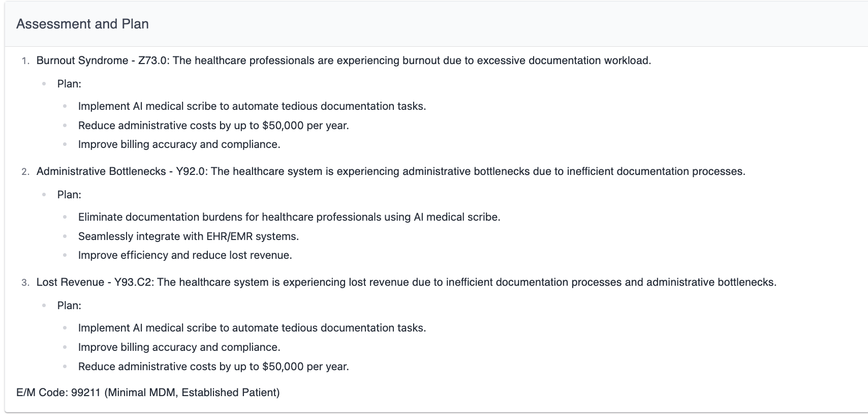Select the Burnout Syndrome Z73.0 diagnosis line
The height and width of the screenshot is (419, 868).
(344, 61)
